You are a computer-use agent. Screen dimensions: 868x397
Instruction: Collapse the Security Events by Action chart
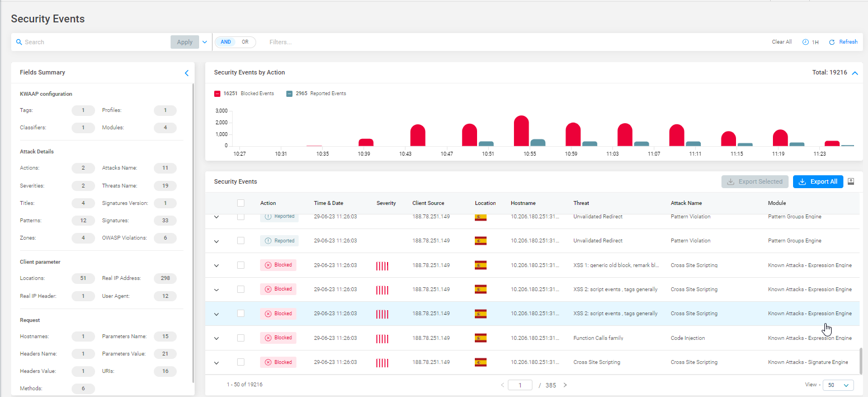[x=855, y=73]
